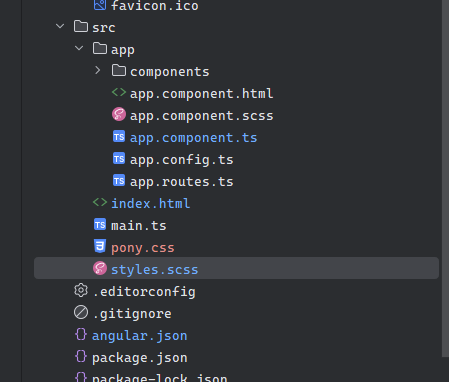This screenshot has height=382, width=449.
Task: Open .gitignore file
Action: pyautogui.click(x=132, y=314)
